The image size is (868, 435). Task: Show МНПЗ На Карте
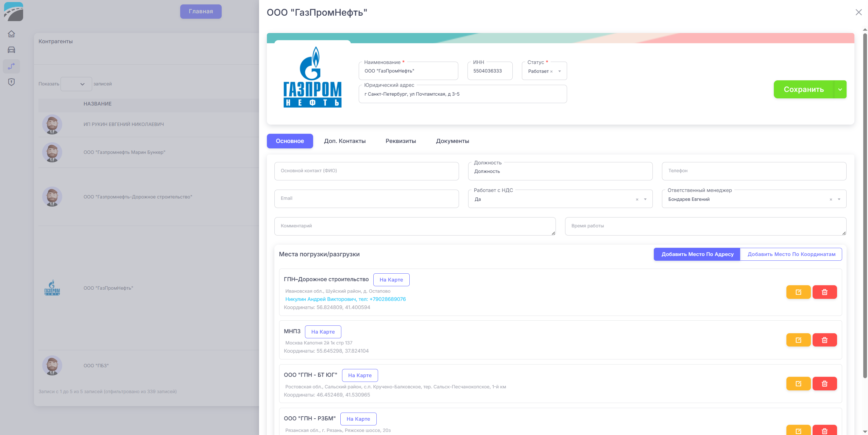[x=323, y=332]
